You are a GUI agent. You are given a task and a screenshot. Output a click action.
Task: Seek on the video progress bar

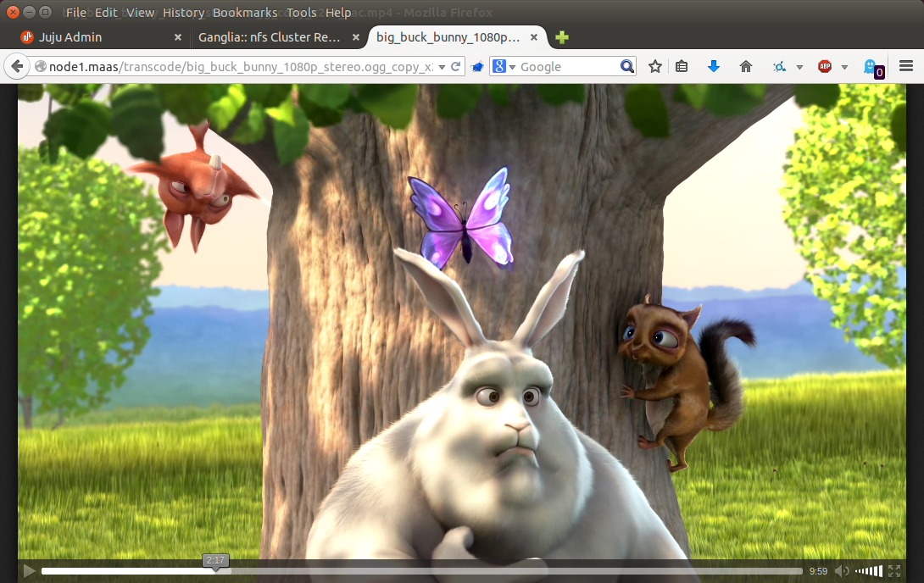pyautogui.click(x=422, y=570)
